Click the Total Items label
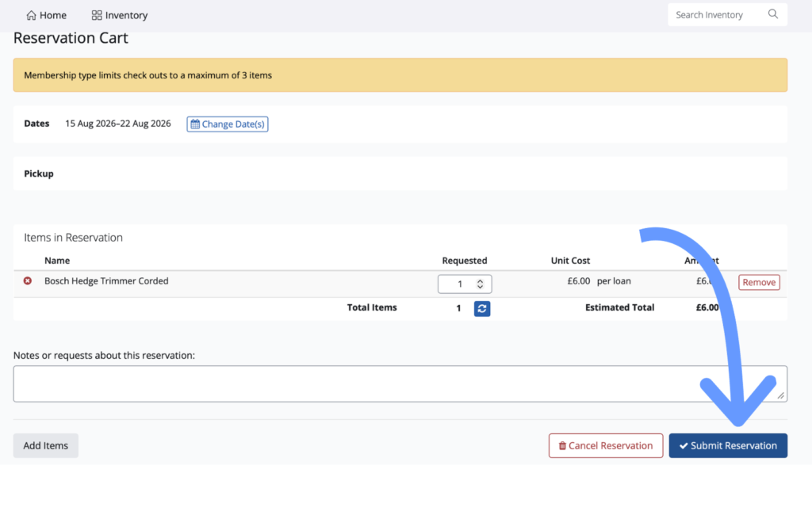 [372, 307]
